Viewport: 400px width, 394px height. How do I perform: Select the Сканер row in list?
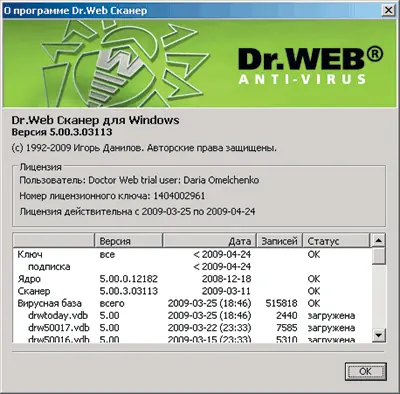pyautogui.click(x=192, y=291)
